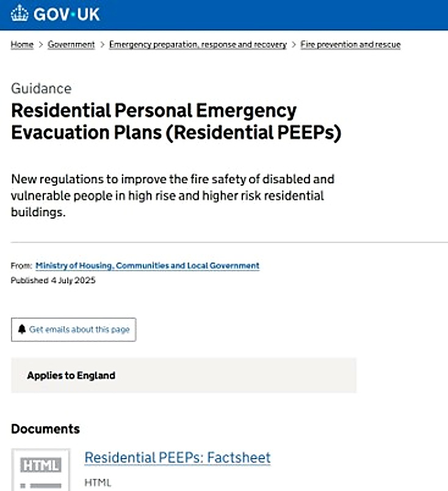Open Ministry of Housing, Communities and Local Government
The width and height of the screenshot is (448, 491).
(147, 266)
